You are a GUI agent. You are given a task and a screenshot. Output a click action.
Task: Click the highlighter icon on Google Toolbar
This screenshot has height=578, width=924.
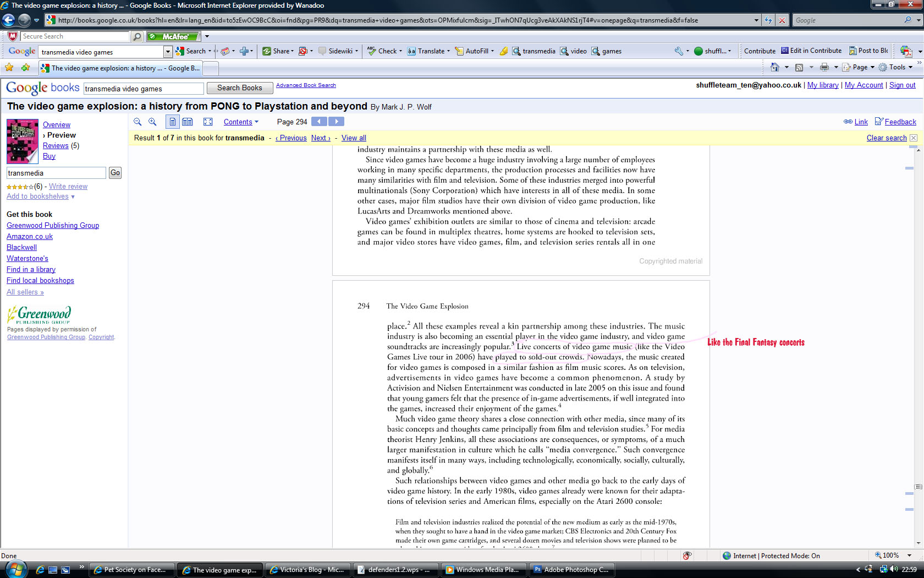point(503,51)
